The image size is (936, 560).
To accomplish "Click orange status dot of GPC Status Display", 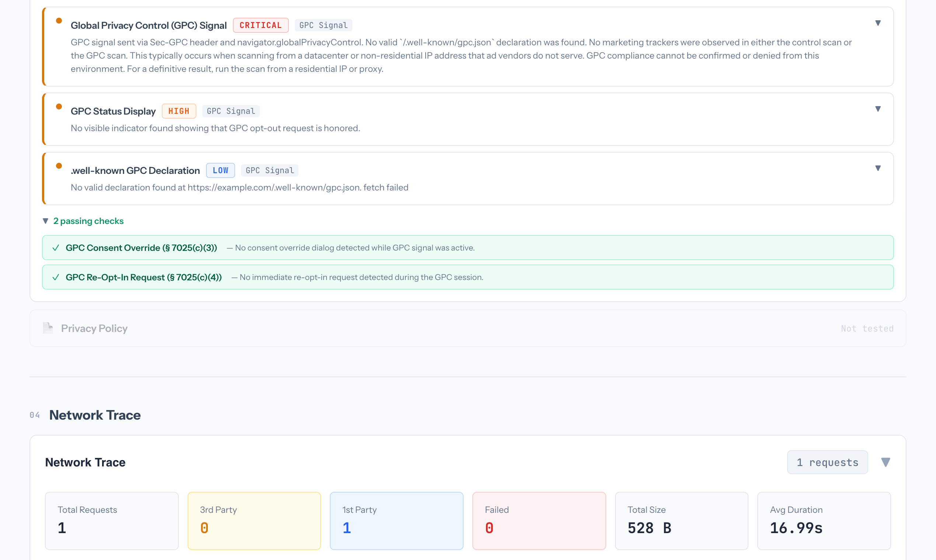I will pyautogui.click(x=59, y=106).
